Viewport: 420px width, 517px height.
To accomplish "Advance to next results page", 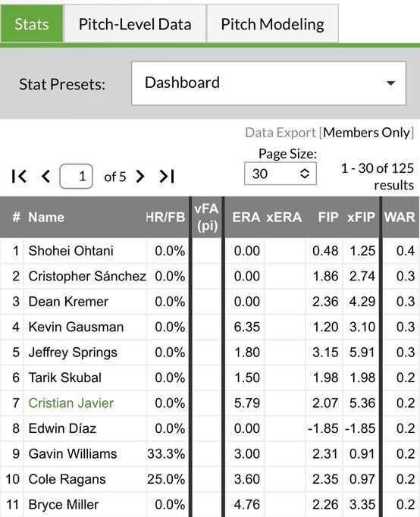I will coord(140,177).
